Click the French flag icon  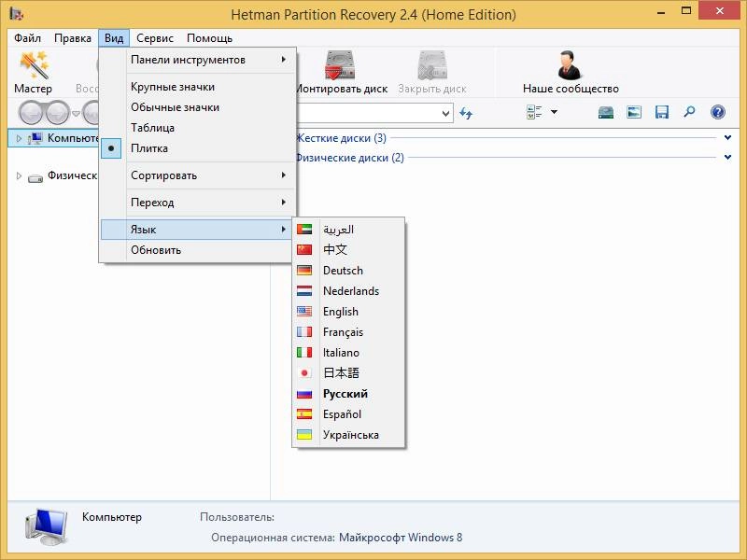point(304,332)
